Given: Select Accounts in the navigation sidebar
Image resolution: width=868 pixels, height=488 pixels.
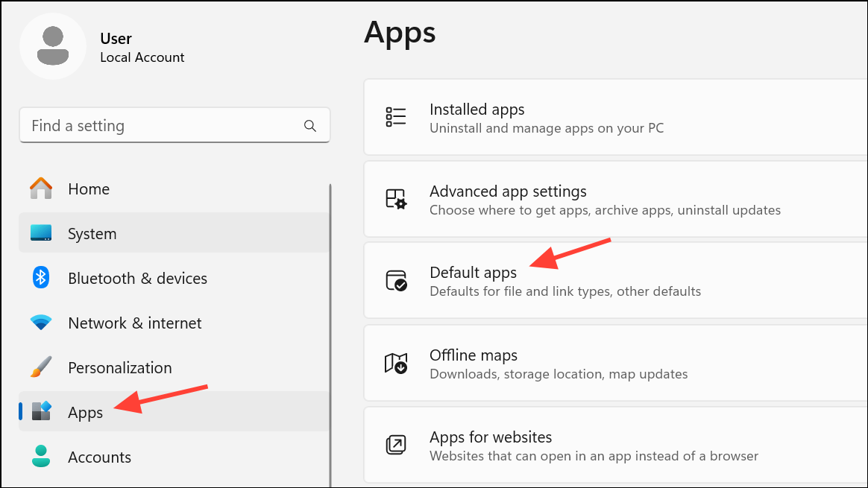Looking at the screenshot, I should click(100, 457).
